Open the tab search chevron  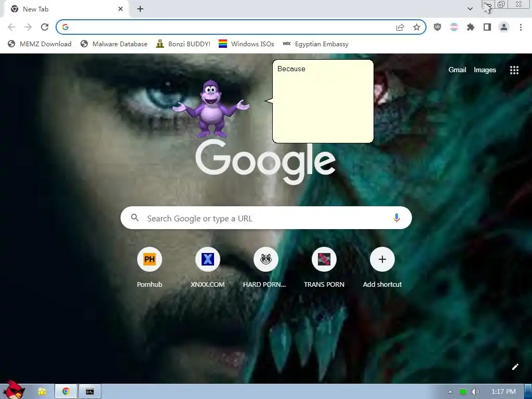coord(470,9)
